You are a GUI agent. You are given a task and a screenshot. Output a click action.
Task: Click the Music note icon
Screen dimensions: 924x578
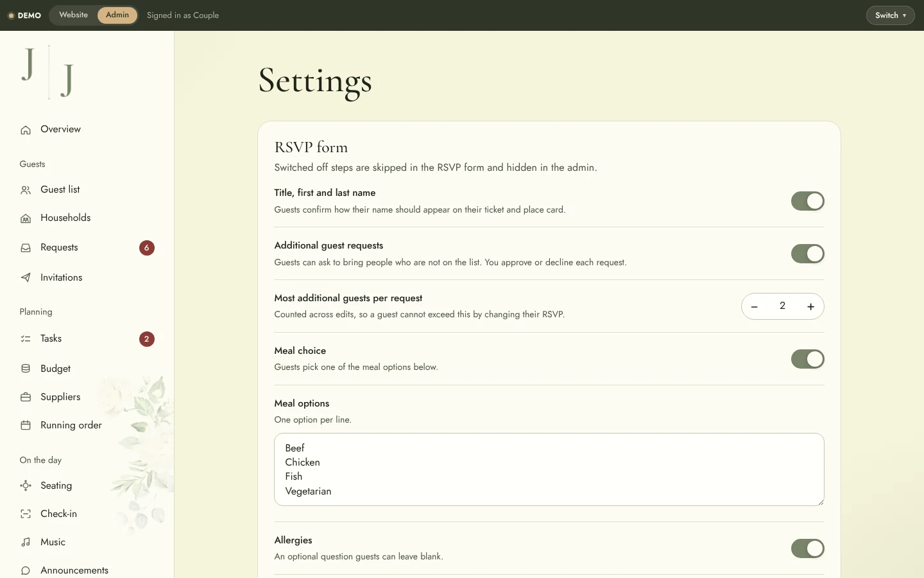pyautogui.click(x=26, y=543)
